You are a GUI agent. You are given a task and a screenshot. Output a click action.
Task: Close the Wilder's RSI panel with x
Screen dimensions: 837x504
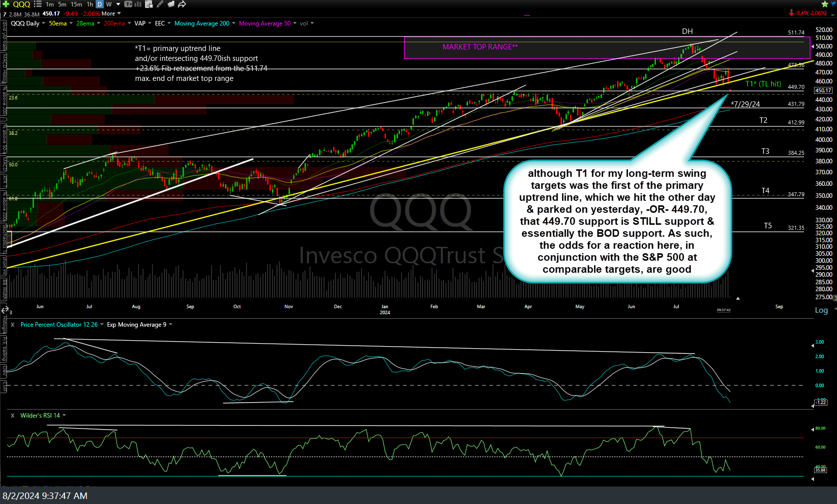(12, 416)
